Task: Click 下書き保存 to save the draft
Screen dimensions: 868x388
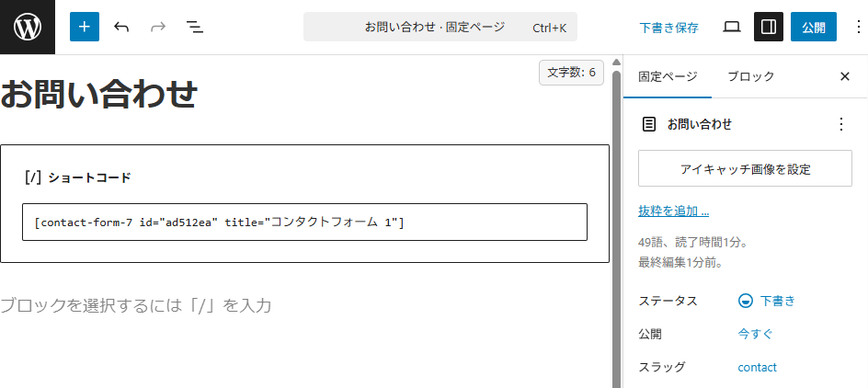Action: click(x=669, y=27)
